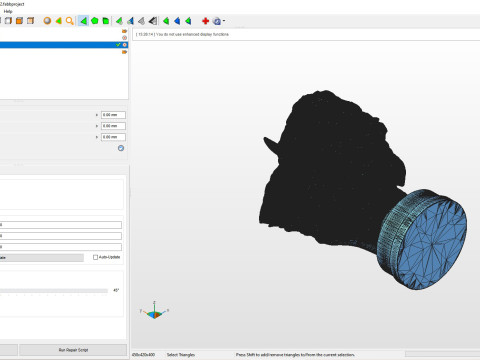Click the gray sphere icon in toolbar
The image size is (480, 360).
[x=47, y=21]
